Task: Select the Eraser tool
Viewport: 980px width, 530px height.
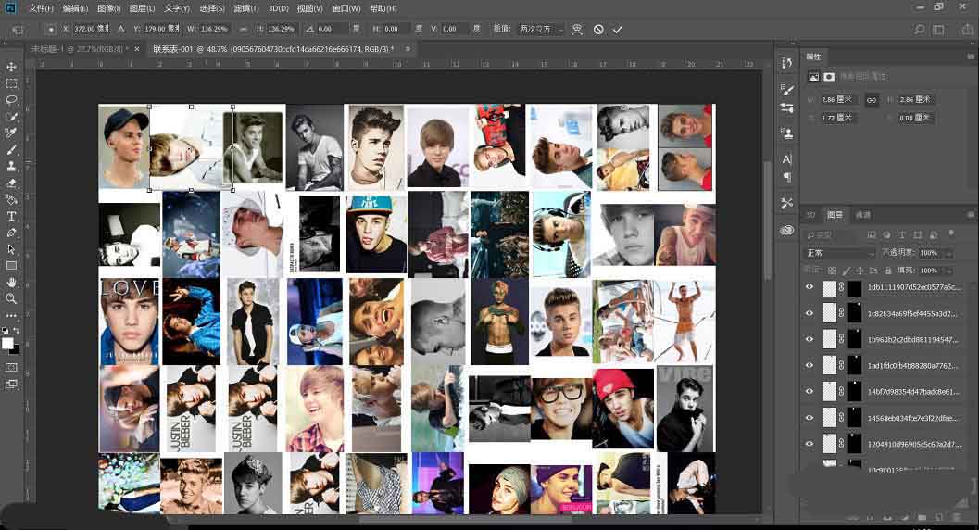Action: (11, 183)
